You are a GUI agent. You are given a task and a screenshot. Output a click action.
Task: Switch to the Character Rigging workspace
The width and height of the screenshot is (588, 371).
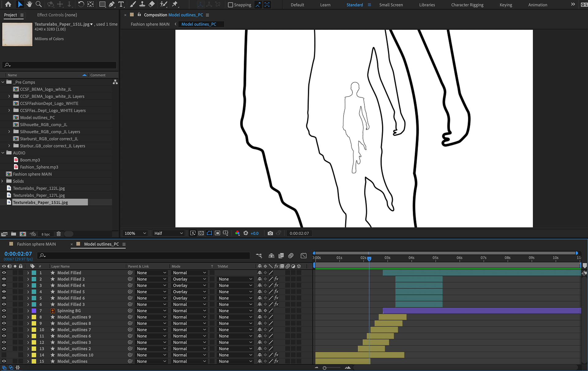click(467, 5)
